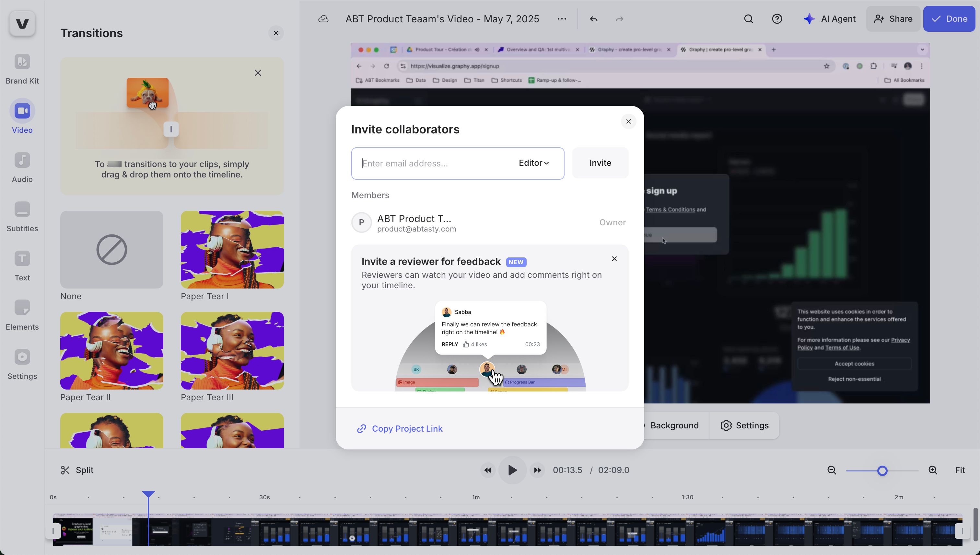Open the project more options menu
980x555 pixels.
562,19
